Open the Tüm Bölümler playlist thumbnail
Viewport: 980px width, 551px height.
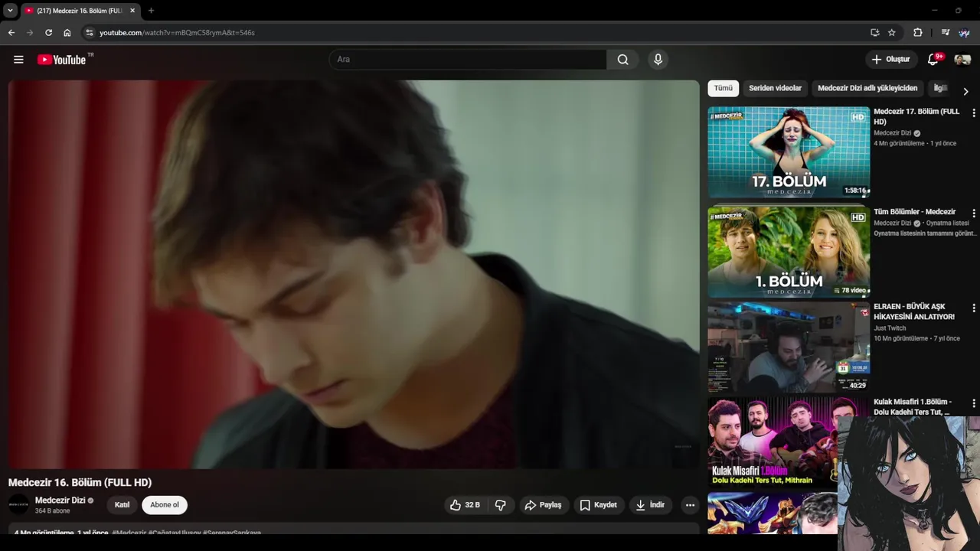coord(789,252)
